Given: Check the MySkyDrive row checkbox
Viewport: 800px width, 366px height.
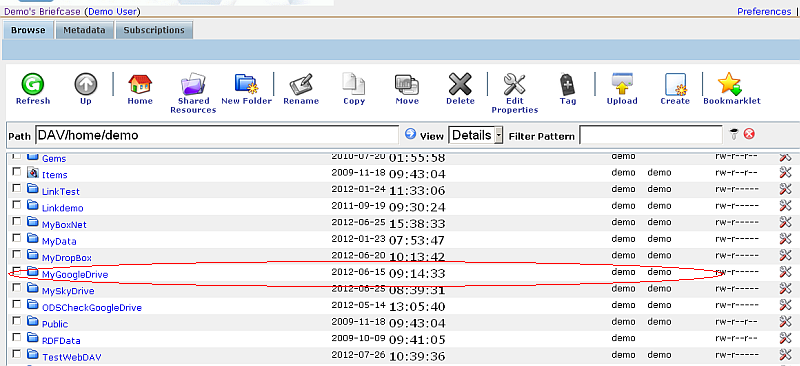Looking at the screenshot, I should point(17,288).
